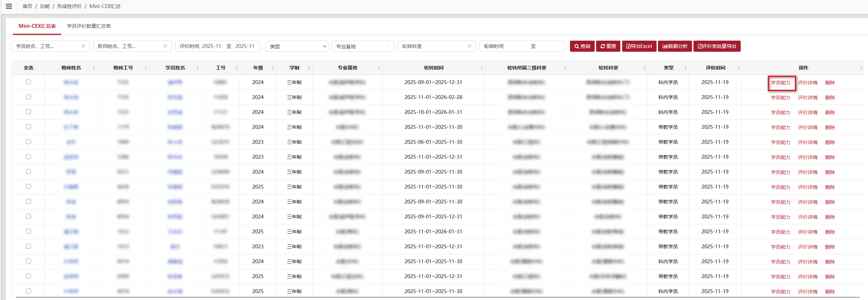Check the row with 2025-06-01~2025-11-30 rotation
The width and height of the screenshot is (868, 300).
coord(29,142)
